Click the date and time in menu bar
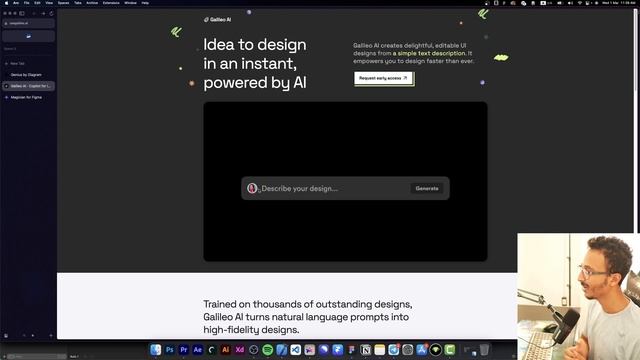Image resolution: width=640 pixels, height=360 pixels. [618, 3]
